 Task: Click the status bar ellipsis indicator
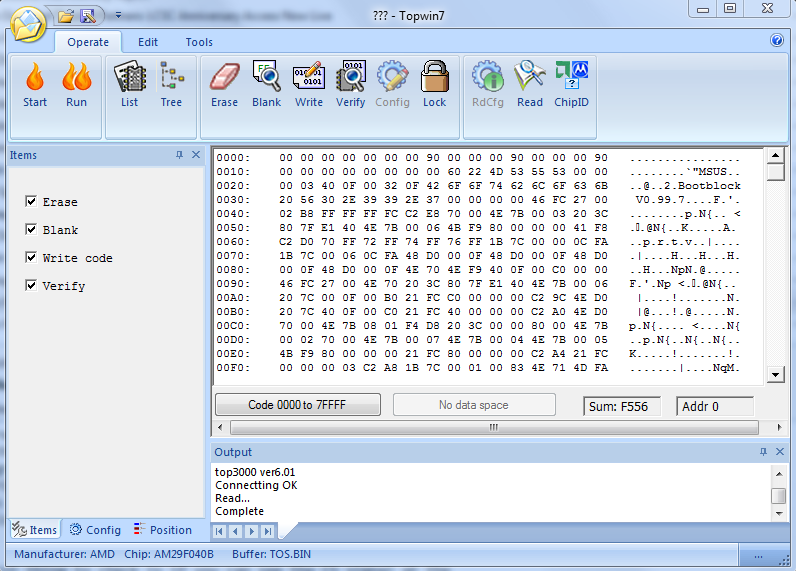pos(758,557)
